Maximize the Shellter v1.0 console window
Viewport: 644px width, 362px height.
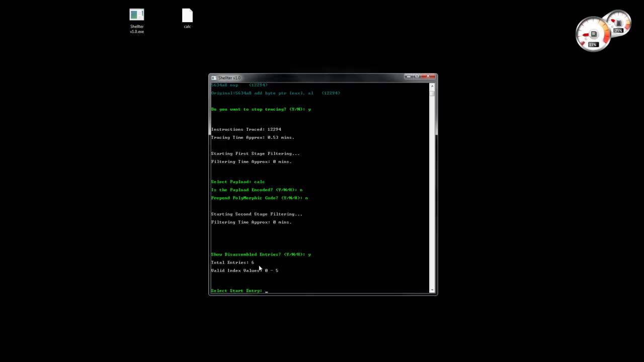pos(418,76)
